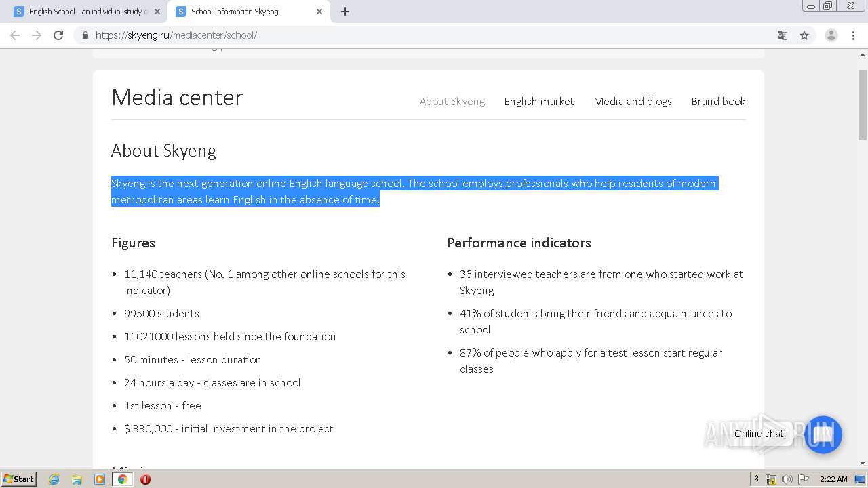The height and width of the screenshot is (488, 868).
Task: Click the scrollbar up arrow
Action: point(863,54)
